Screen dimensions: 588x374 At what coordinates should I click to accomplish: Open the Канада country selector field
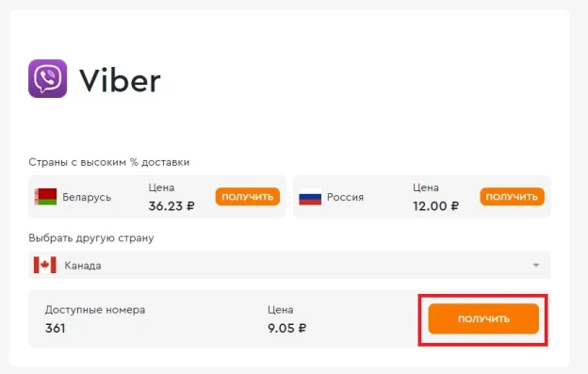click(x=289, y=265)
